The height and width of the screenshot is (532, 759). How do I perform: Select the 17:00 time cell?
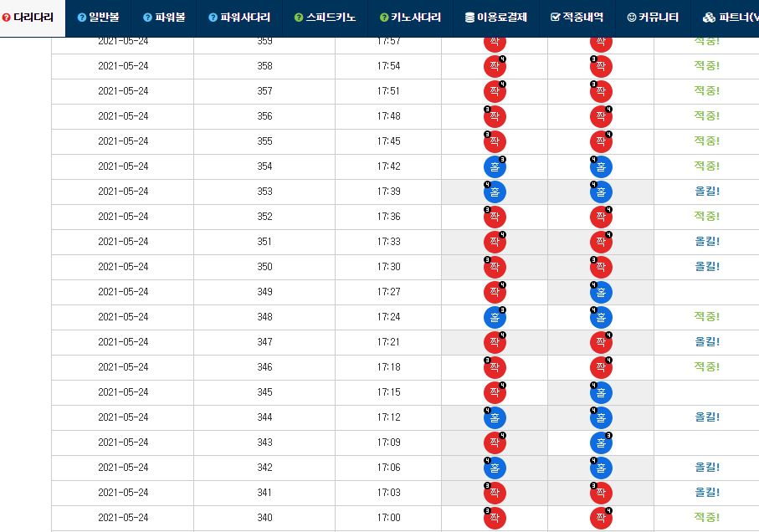(388, 518)
